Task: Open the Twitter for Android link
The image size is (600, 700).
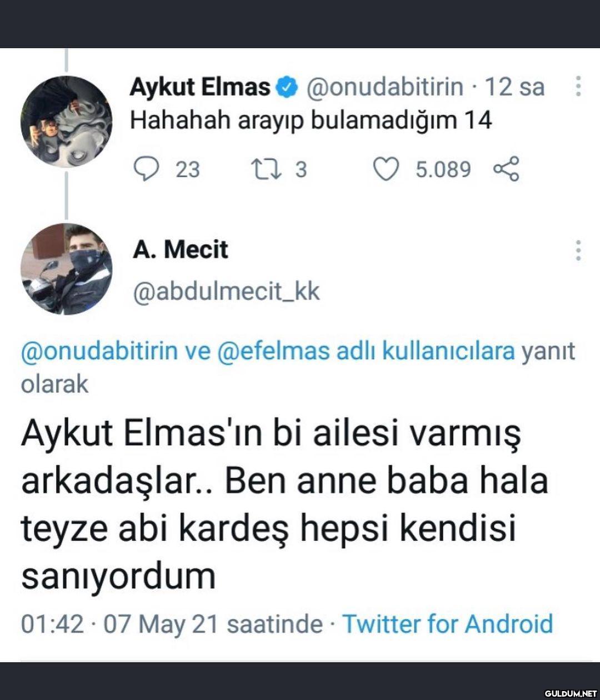Action: pos(447,624)
